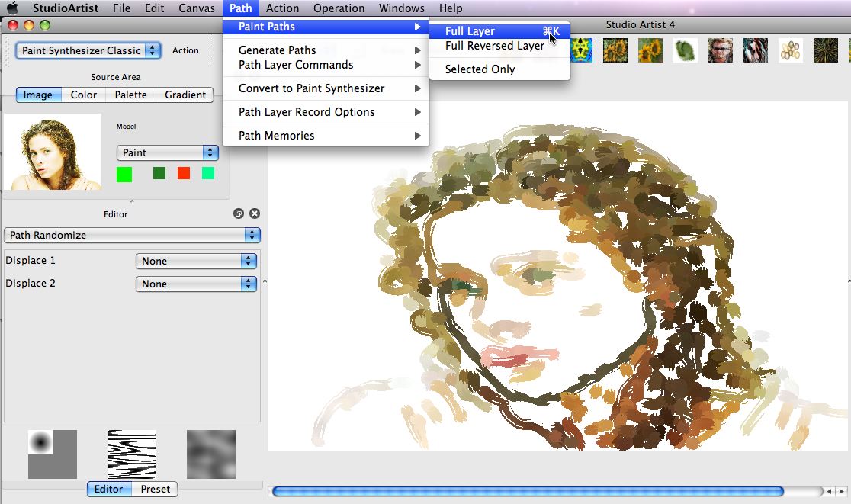Pick the green leaf blob preset thumbnail

685,50
